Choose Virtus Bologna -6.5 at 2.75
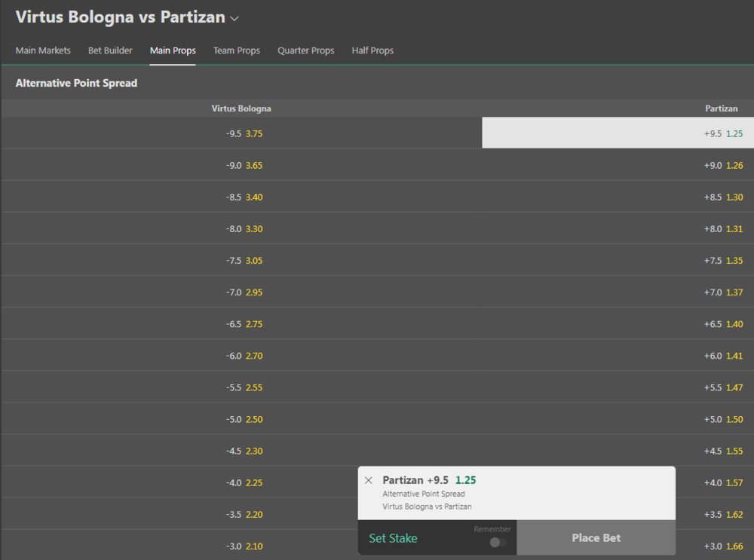This screenshot has width=754, height=560. point(241,323)
